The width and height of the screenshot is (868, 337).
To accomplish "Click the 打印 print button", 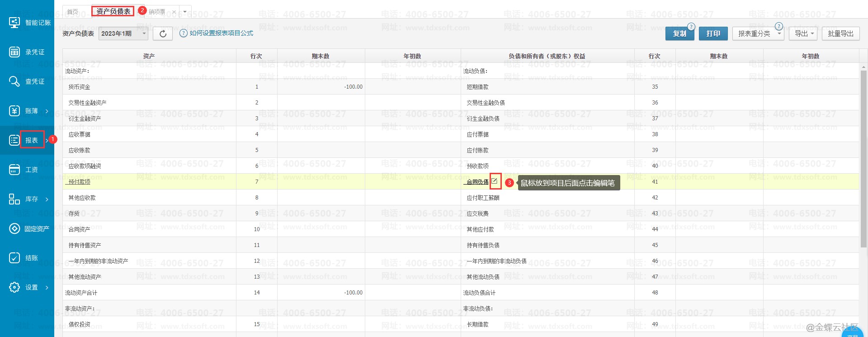I will (713, 33).
